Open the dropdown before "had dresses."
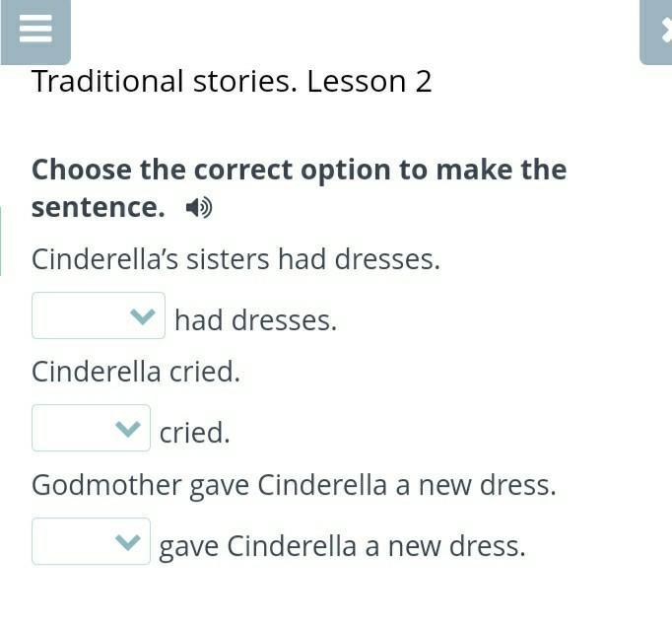Screen dimensions: 672x621 pos(98,316)
